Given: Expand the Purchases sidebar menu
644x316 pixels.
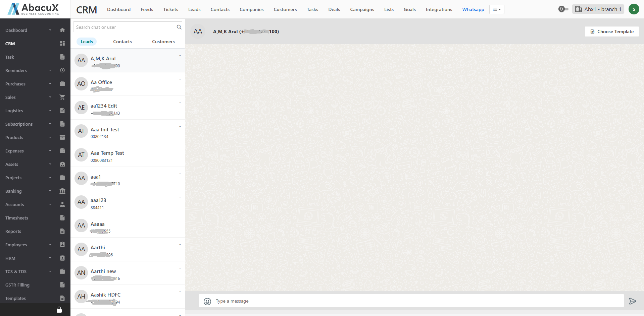Looking at the screenshot, I should 27,84.
